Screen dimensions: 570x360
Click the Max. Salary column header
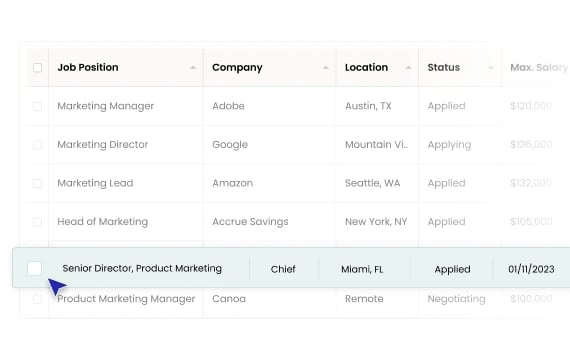(x=539, y=67)
